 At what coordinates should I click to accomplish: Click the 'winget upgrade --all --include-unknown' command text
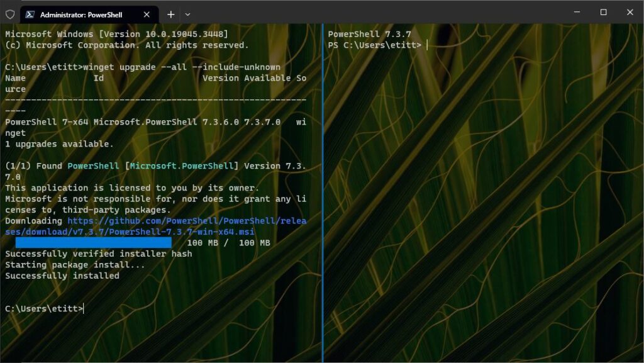click(x=182, y=67)
